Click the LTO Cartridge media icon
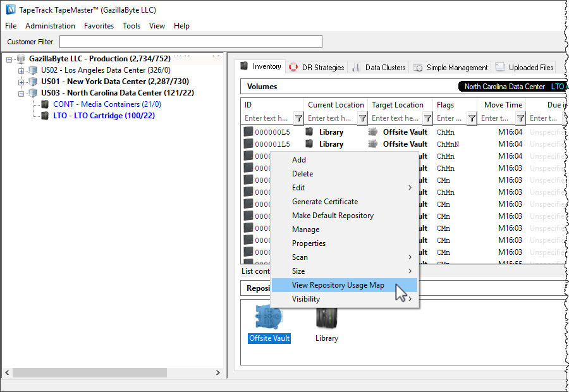 coord(45,116)
